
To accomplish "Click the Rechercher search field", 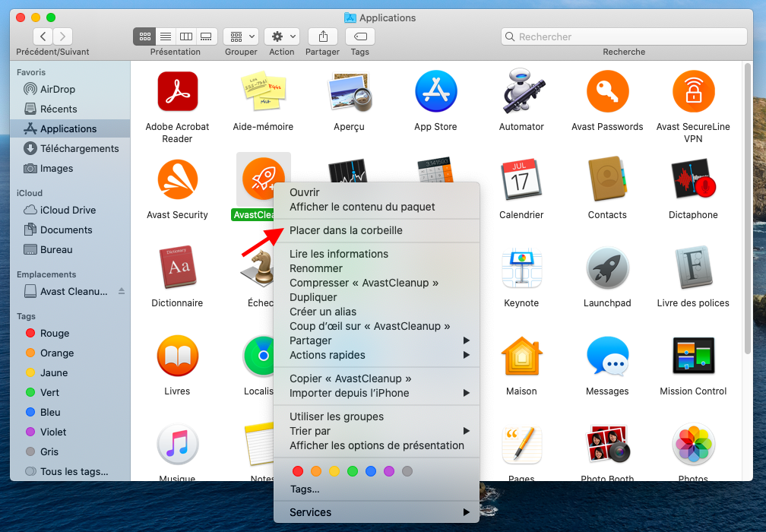I will (624, 36).
